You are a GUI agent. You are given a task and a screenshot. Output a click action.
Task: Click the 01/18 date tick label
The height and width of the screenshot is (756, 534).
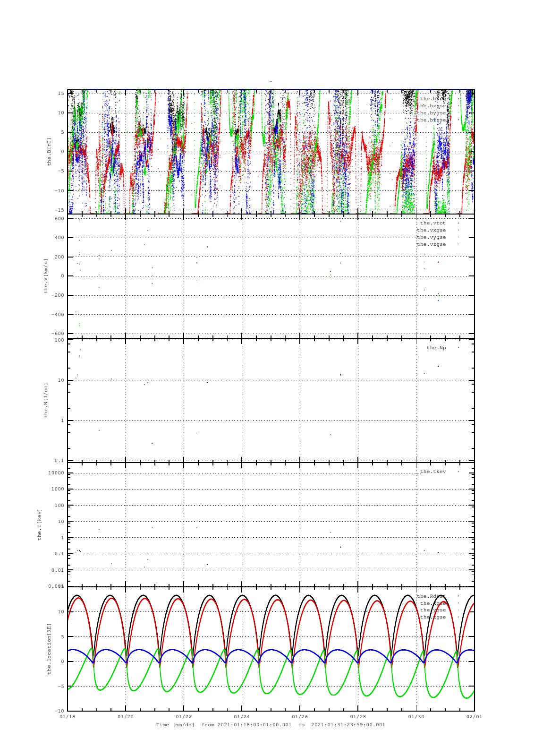coord(68,716)
